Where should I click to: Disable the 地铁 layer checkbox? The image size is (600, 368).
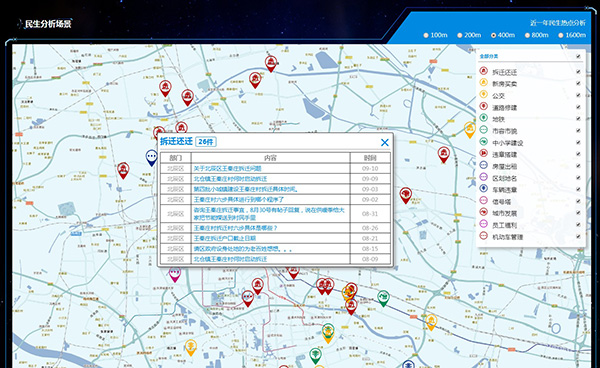pyautogui.click(x=578, y=119)
